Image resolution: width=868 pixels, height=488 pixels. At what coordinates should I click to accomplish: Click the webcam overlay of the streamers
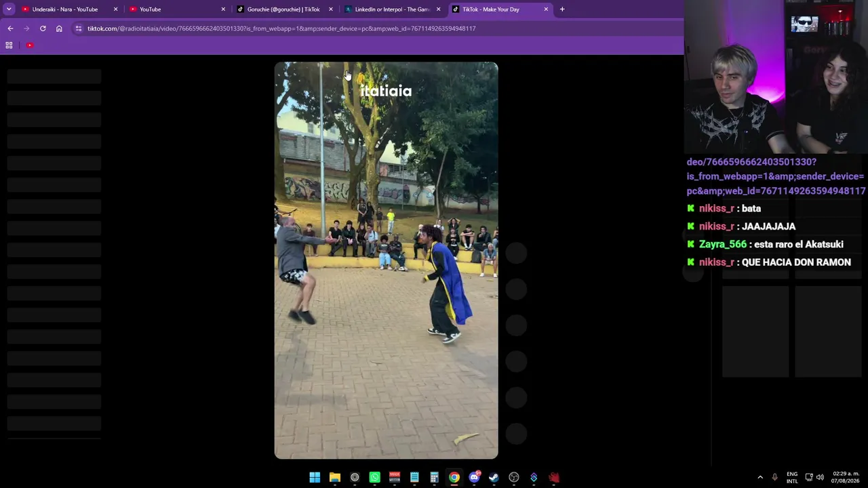(776, 77)
